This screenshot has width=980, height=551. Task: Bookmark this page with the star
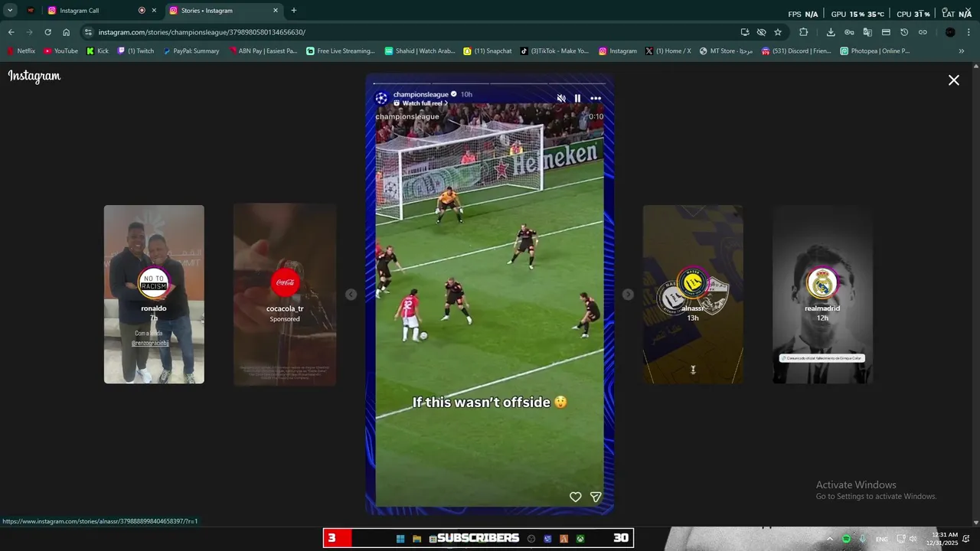pyautogui.click(x=778, y=32)
